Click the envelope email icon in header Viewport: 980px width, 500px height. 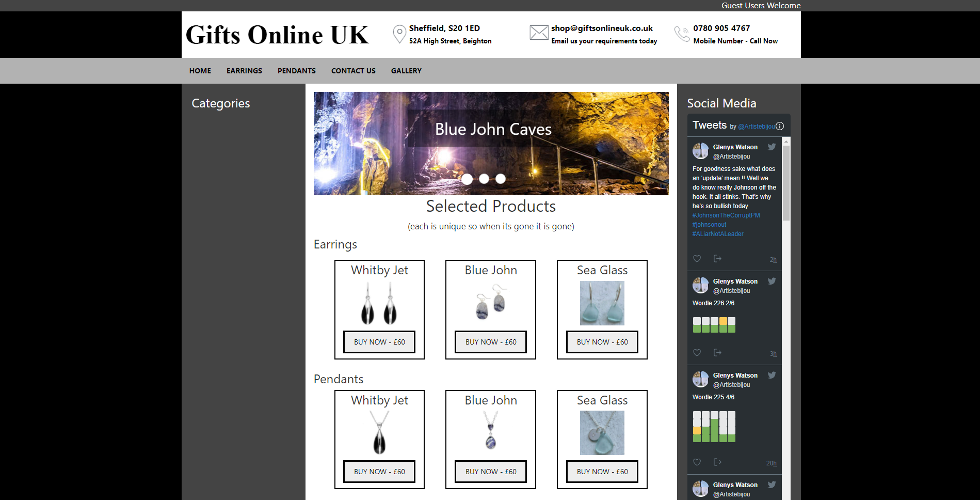(x=539, y=33)
